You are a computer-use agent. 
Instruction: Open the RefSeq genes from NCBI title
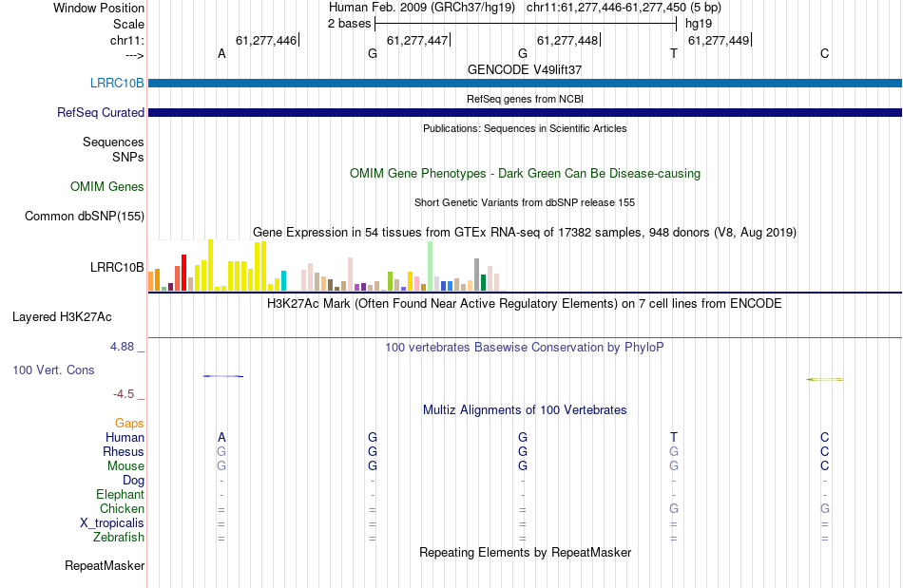(525, 99)
